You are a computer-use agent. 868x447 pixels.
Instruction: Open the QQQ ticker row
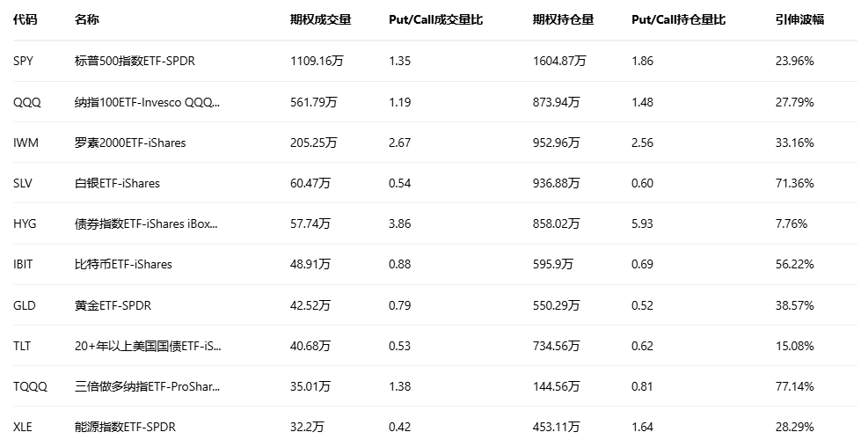27,102
